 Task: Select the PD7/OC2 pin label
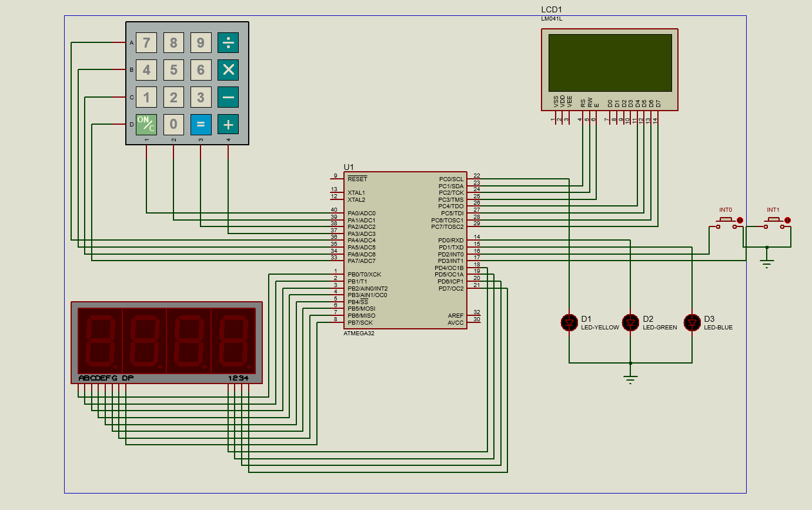click(x=451, y=288)
